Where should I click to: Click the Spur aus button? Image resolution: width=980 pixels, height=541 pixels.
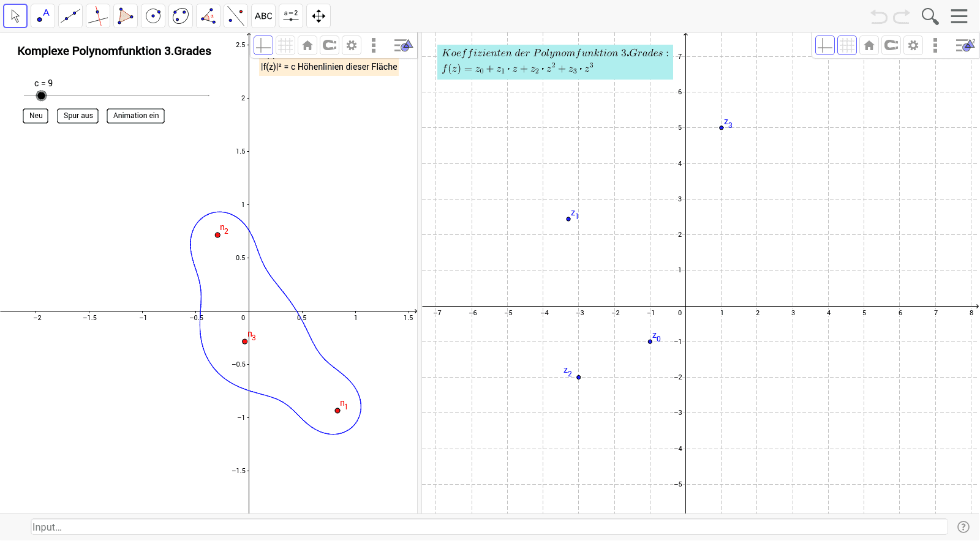pos(78,116)
